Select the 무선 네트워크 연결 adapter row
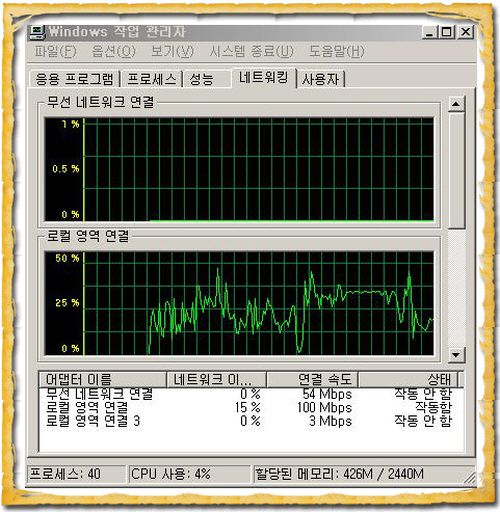 251,394
